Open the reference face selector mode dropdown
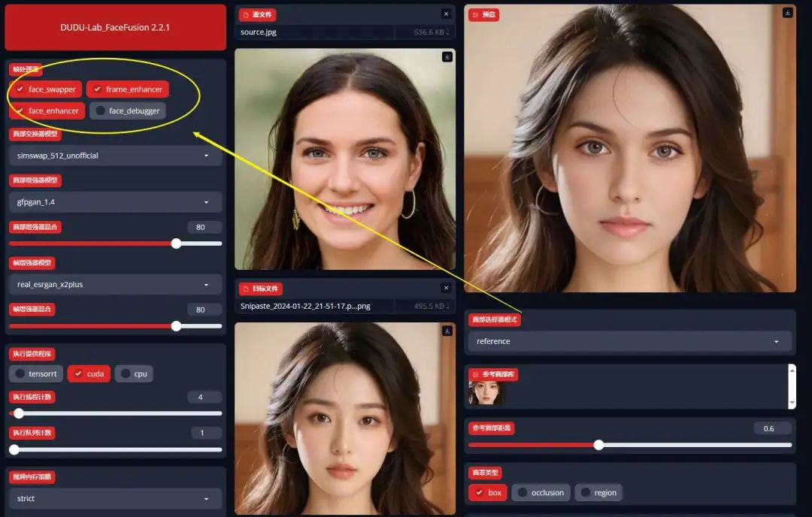Screen dimensions: 812x517 (x=629, y=341)
